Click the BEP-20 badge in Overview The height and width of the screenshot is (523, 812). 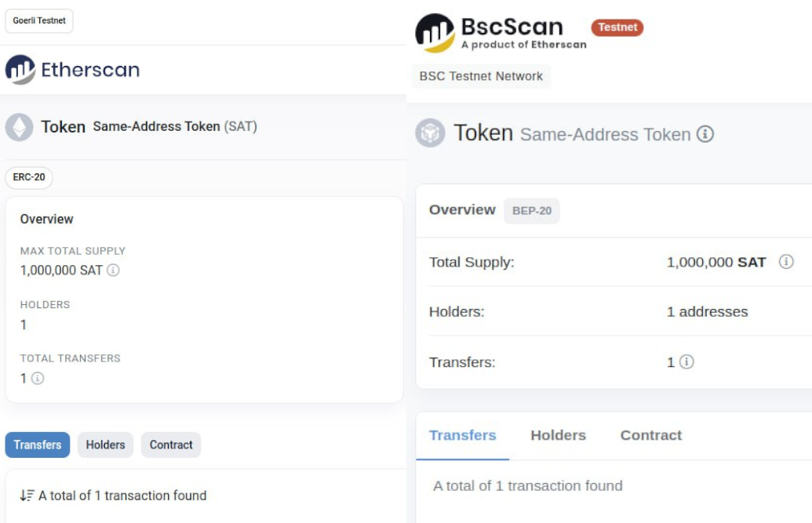pyautogui.click(x=531, y=211)
